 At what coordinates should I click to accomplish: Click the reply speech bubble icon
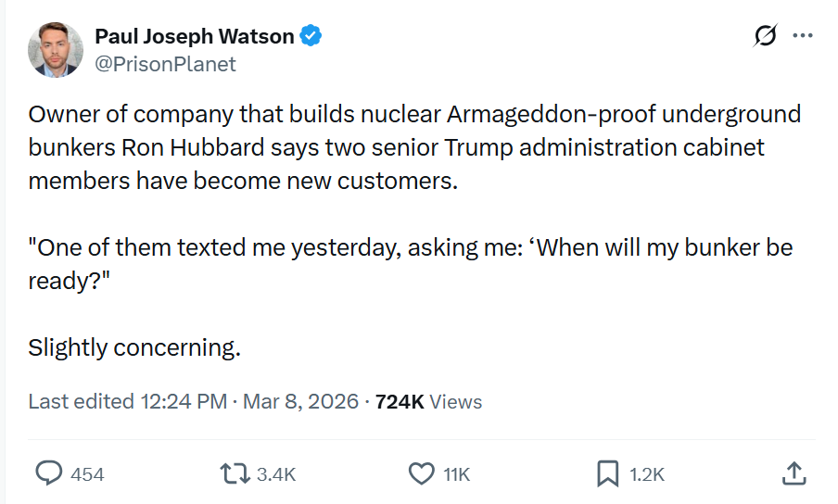(48, 473)
